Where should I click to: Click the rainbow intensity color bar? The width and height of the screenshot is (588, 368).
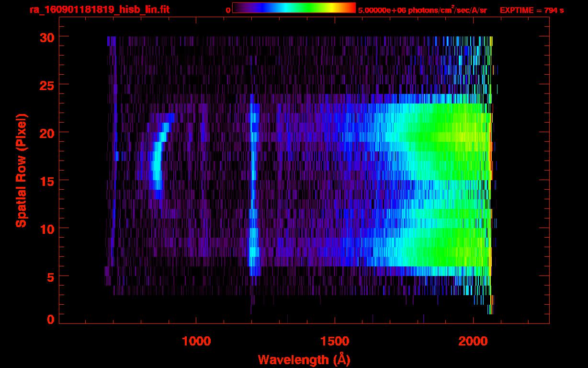tap(294, 8)
